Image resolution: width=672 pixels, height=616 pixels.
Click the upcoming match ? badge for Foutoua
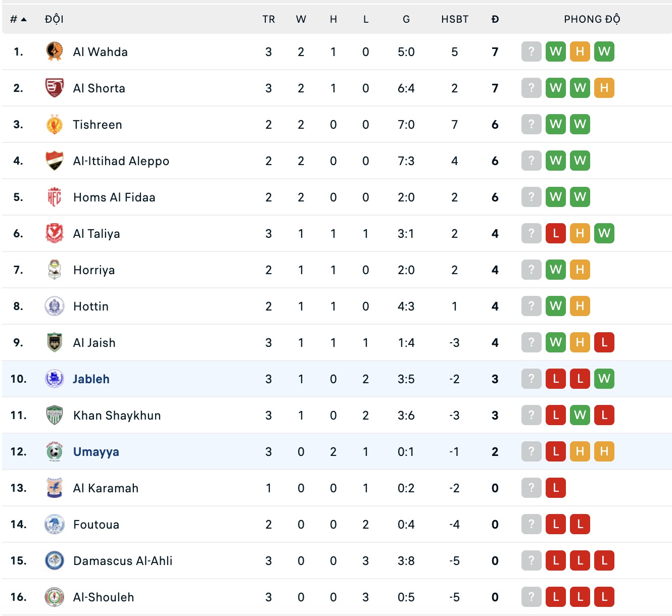pyautogui.click(x=532, y=524)
